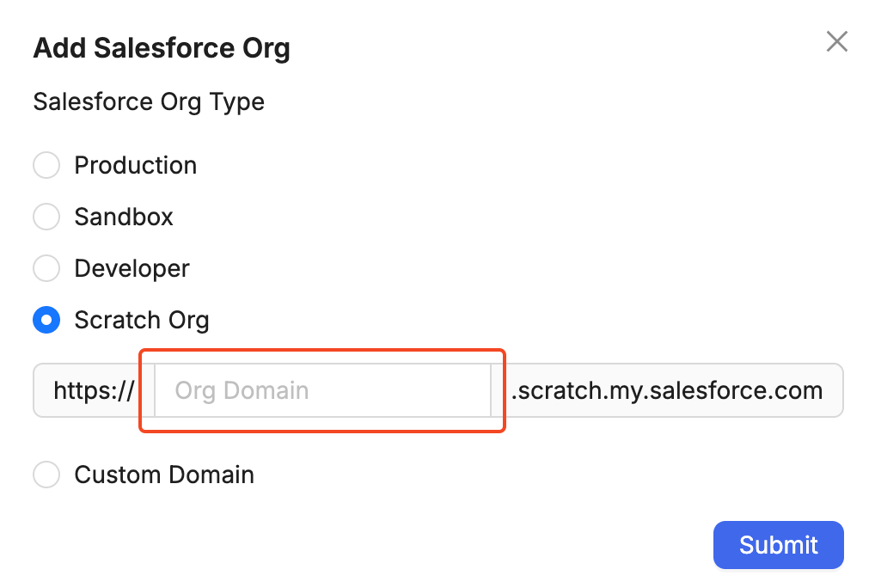Close the Add Salesforce Org dialog
The width and height of the screenshot is (875, 588).
point(836,41)
